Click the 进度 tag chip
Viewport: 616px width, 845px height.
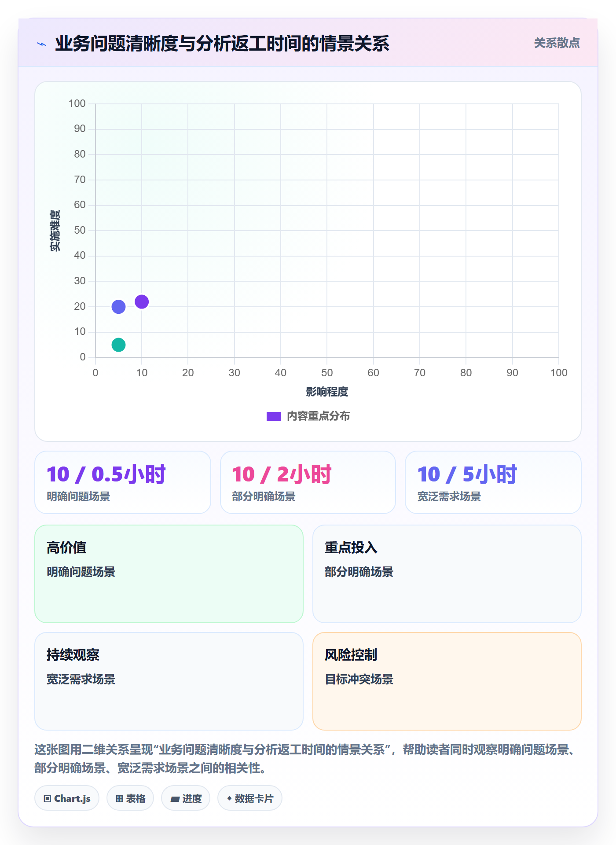[186, 798]
